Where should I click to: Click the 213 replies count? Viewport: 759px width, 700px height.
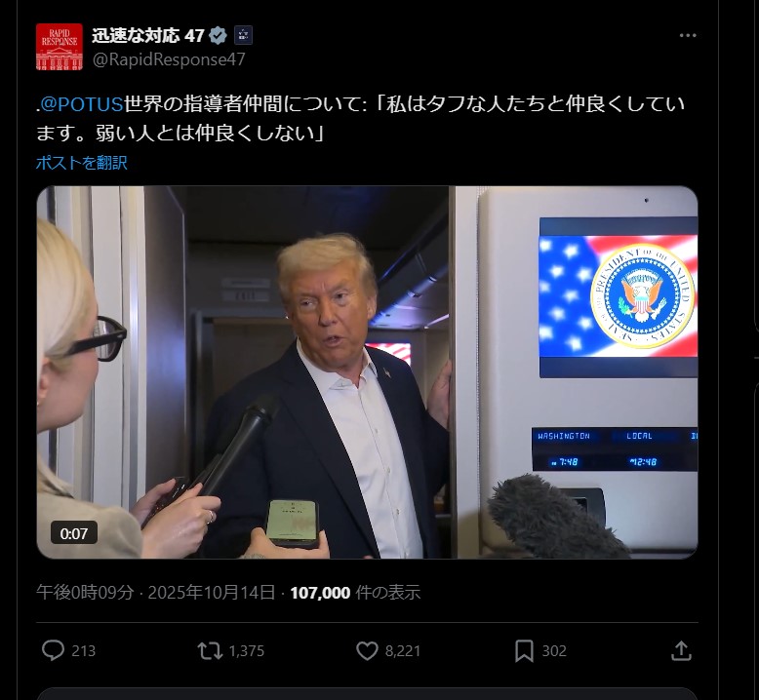84,651
